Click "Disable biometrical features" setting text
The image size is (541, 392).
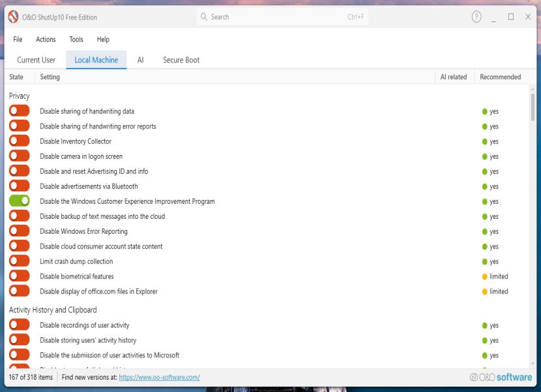coord(77,277)
